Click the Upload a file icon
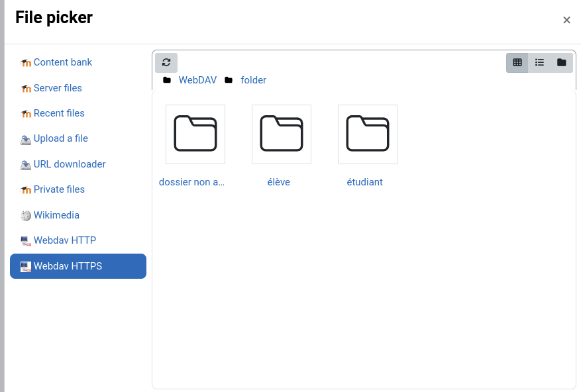 26,140
